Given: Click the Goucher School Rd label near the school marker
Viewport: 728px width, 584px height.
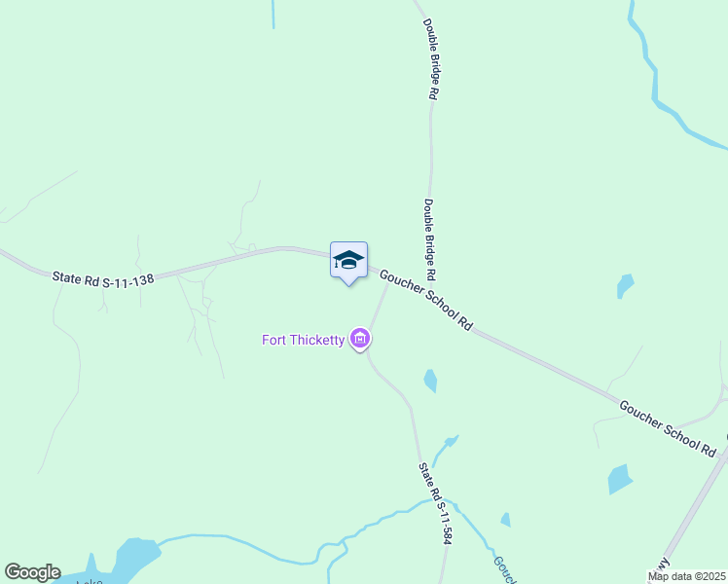Looking at the screenshot, I should pyautogui.click(x=426, y=301).
